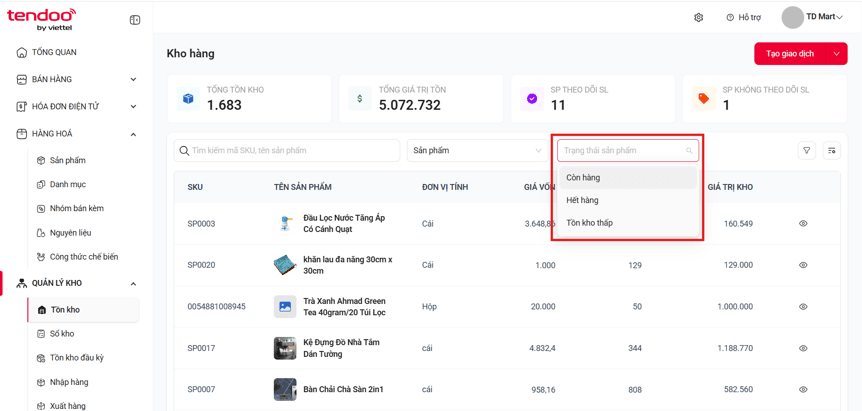
Task: Click the Tạo giao dịch button
Action: pyautogui.click(x=791, y=54)
